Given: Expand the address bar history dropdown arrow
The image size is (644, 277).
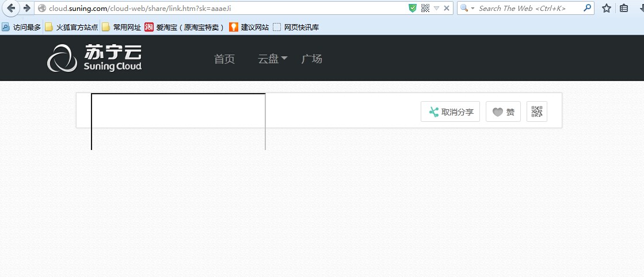Looking at the screenshot, I should tap(437, 8).
